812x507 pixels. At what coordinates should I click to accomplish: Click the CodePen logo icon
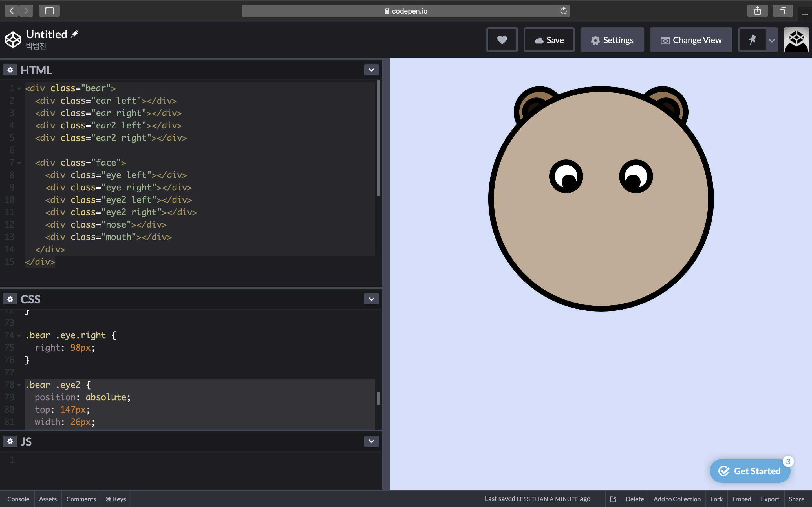[13, 40]
